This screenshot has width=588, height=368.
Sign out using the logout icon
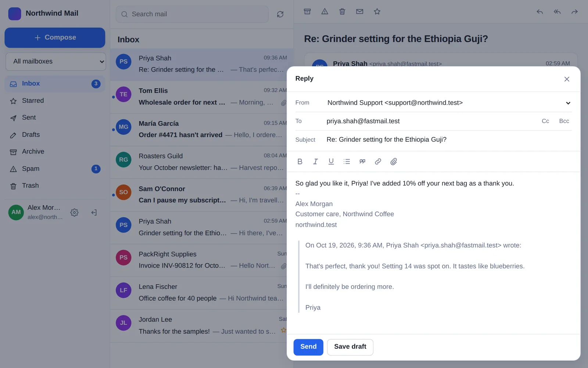tap(94, 212)
